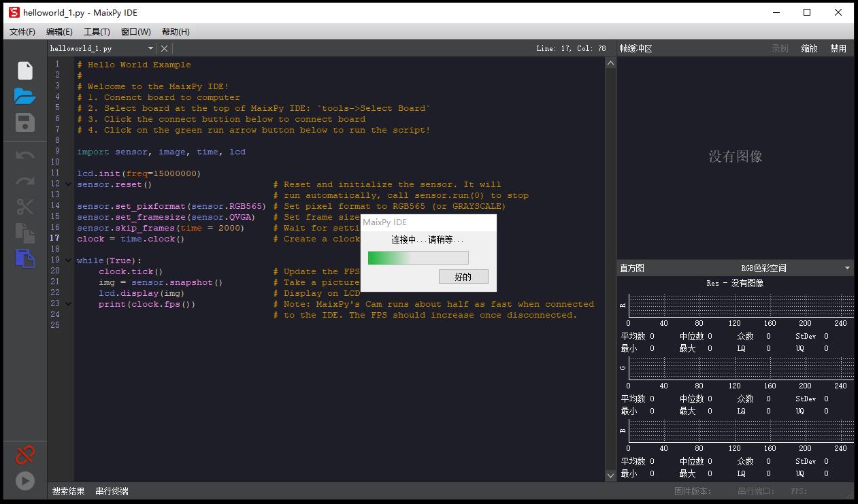The width and height of the screenshot is (858, 504).
Task: Collapse the note comment fold at line 23
Action: (68, 304)
